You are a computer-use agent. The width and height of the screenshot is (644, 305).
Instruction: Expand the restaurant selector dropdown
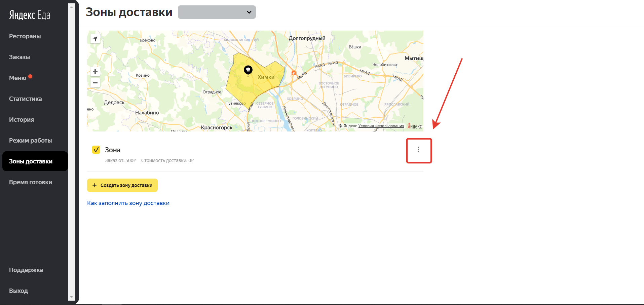click(217, 12)
